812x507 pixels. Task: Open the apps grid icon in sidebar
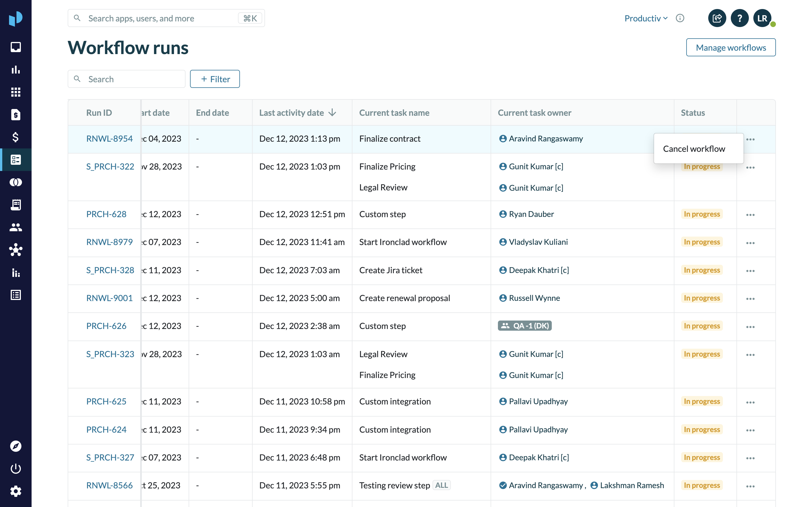pyautogui.click(x=16, y=92)
